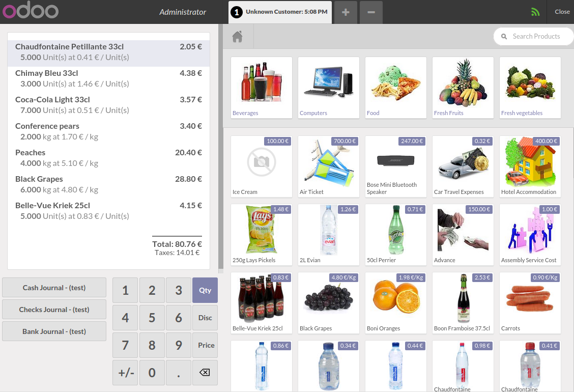Switch numpad to Price mode
Viewport: 574px width, 392px height.
point(205,345)
